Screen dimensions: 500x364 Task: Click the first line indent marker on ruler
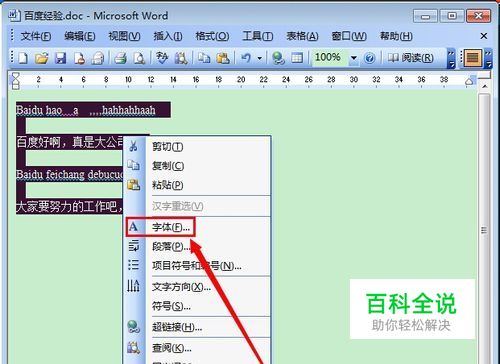click(15, 76)
